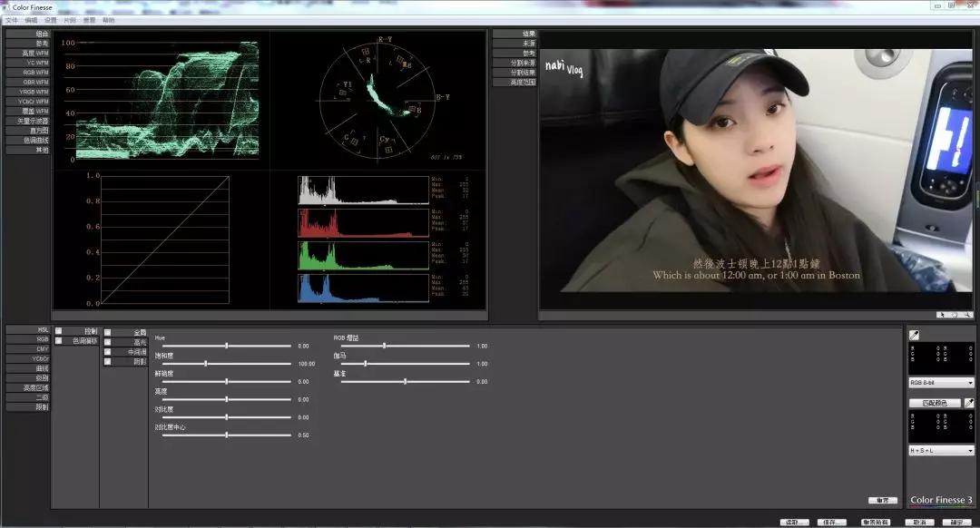This screenshot has height=528, width=980.
Task: Click the eyedropper beside 匹配颜色 button
Action: [969, 403]
